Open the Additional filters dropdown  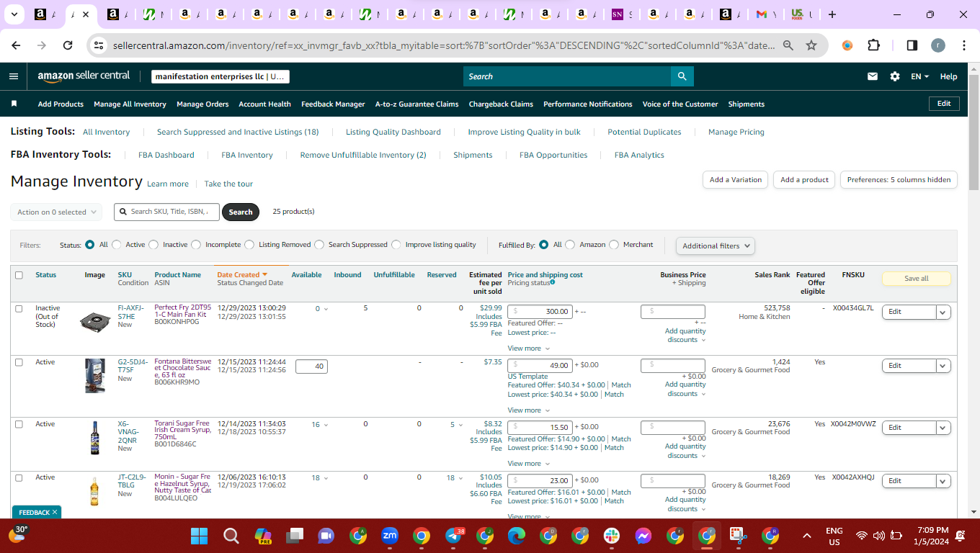tap(716, 246)
